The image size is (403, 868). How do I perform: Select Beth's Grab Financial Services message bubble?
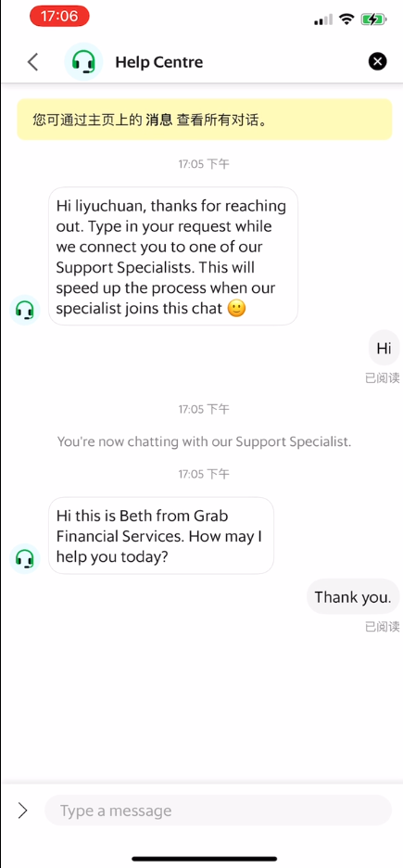click(x=161, y=535)
